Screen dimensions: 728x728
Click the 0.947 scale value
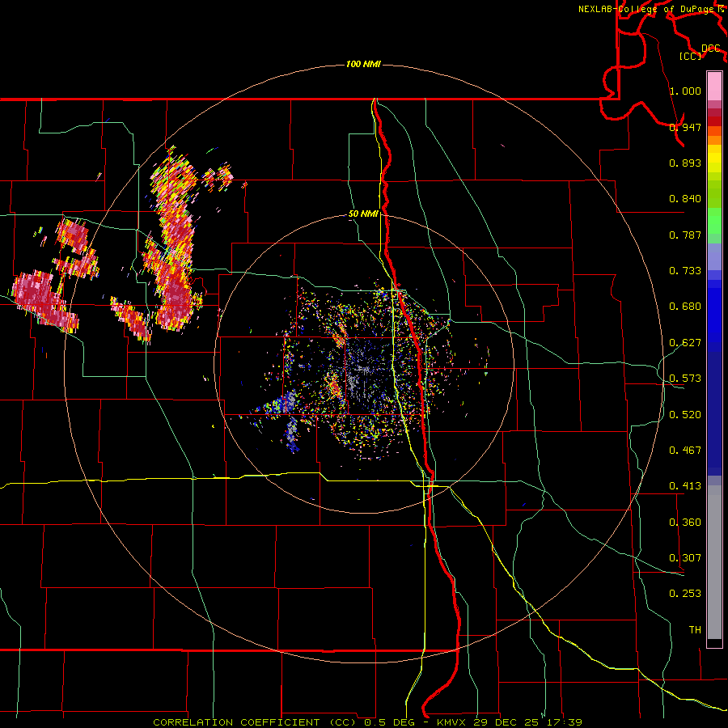coord(685,127)
